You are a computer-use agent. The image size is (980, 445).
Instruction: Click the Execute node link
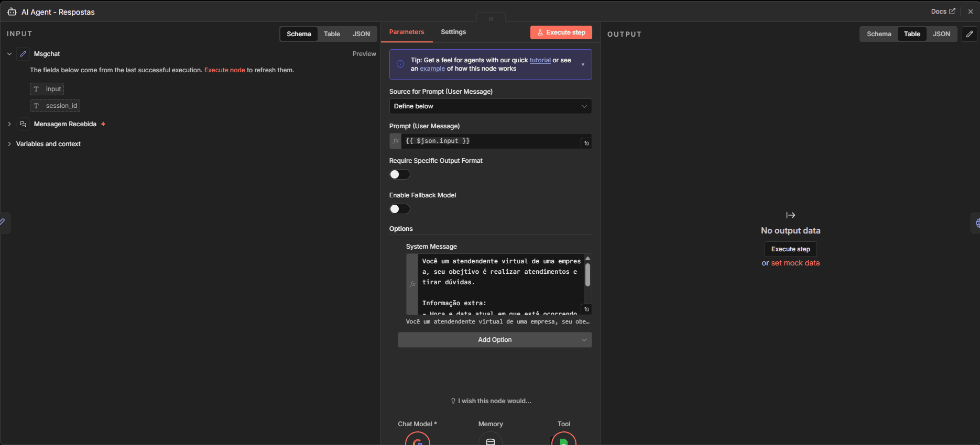pos(225,70)
